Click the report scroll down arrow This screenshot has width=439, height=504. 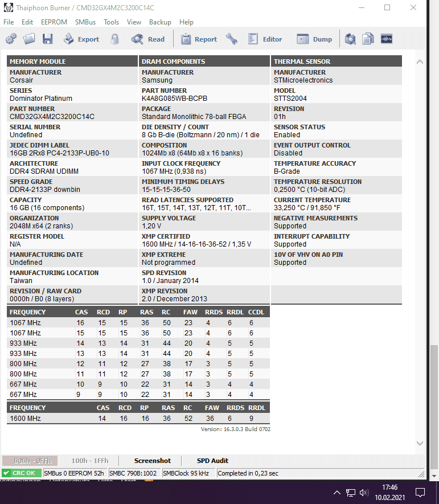(420, 443)
